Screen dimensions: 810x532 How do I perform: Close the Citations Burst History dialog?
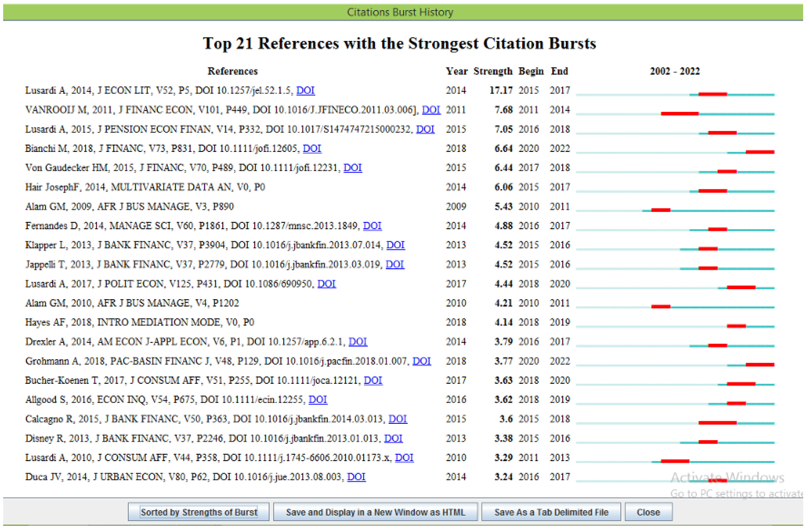pos(648,512)
